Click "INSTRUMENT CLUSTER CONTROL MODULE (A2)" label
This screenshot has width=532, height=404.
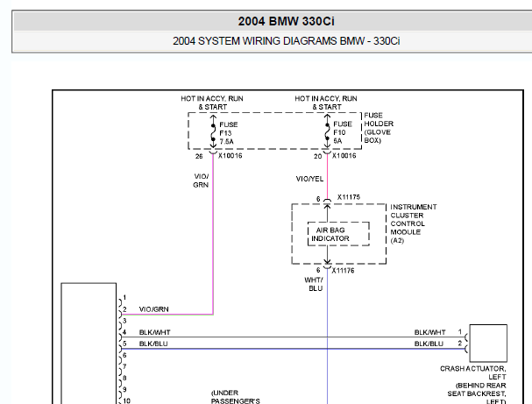click(x=414, y=223)
